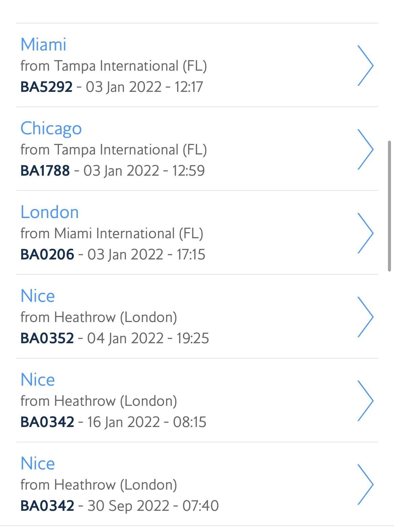The height and width of the screenshot is (532, 394).
Task: Select 'from Tampa International (FL)' under Chicago
Action: coord(113,150)
